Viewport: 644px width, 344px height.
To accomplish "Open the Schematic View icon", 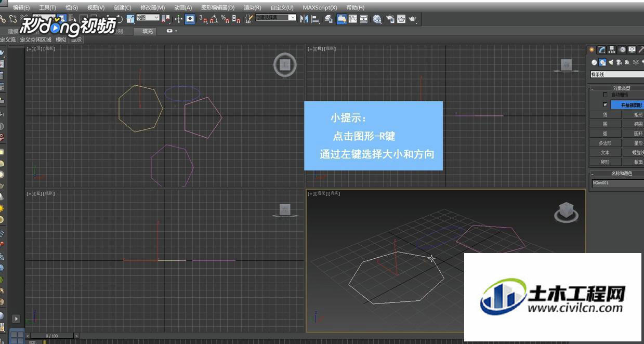I will 364,19.
